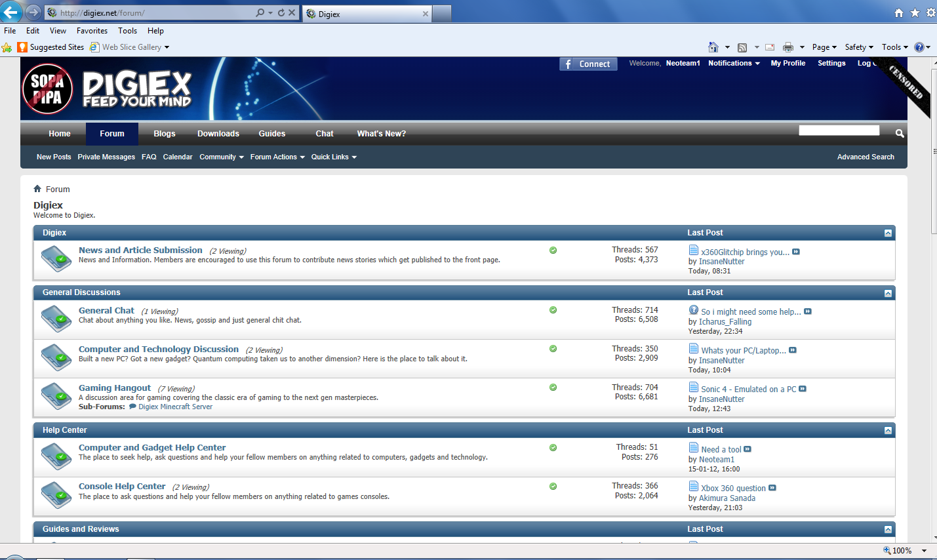Open Sonic 4 - Emulated on a PC thread
This screenshot has width=937, height=560.
[x=749, y=390]
